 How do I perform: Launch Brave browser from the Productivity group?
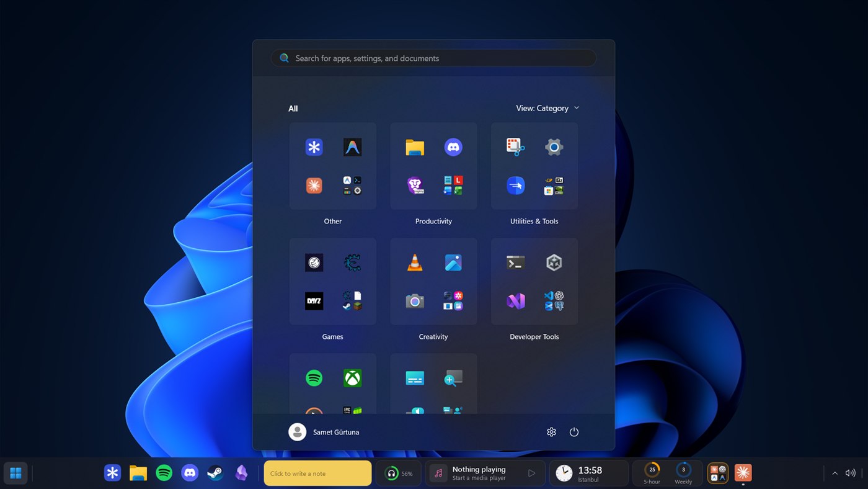coord(415,186)
